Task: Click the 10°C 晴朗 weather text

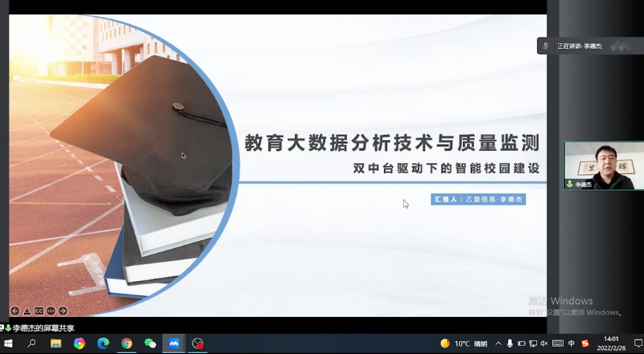Action: 471,344
